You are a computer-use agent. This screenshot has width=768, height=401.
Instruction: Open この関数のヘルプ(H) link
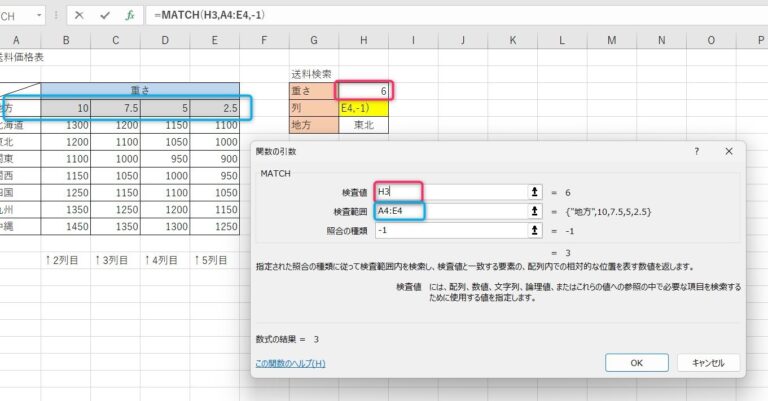pyautogui.click(x=290, y=363)
